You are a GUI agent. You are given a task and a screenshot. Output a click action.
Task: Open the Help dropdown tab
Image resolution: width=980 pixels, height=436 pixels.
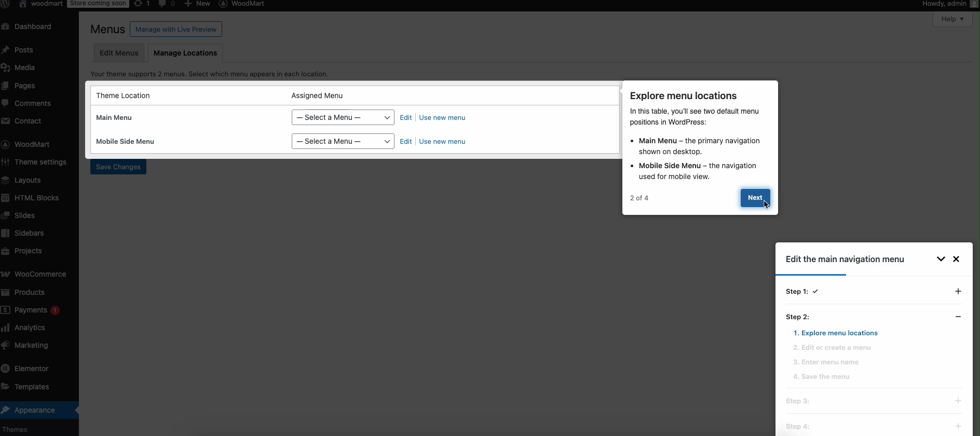pyautogui.click(x=952, y=19)
